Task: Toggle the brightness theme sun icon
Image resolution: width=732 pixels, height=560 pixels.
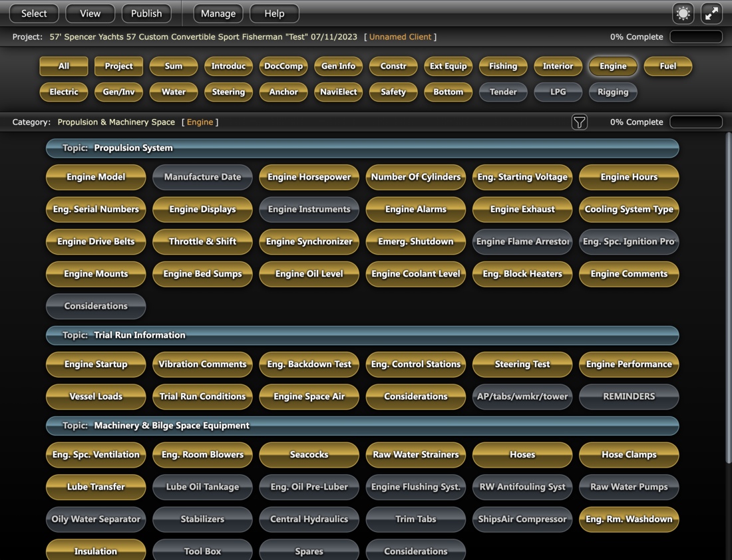Action: [x=683, y=13]
